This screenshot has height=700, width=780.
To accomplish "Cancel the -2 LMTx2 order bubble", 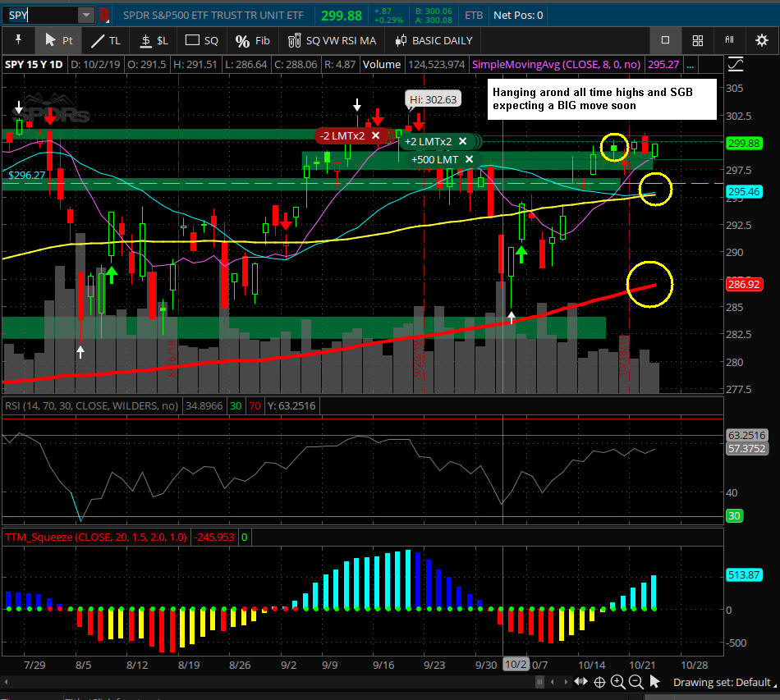I will [x=375, y=135].
